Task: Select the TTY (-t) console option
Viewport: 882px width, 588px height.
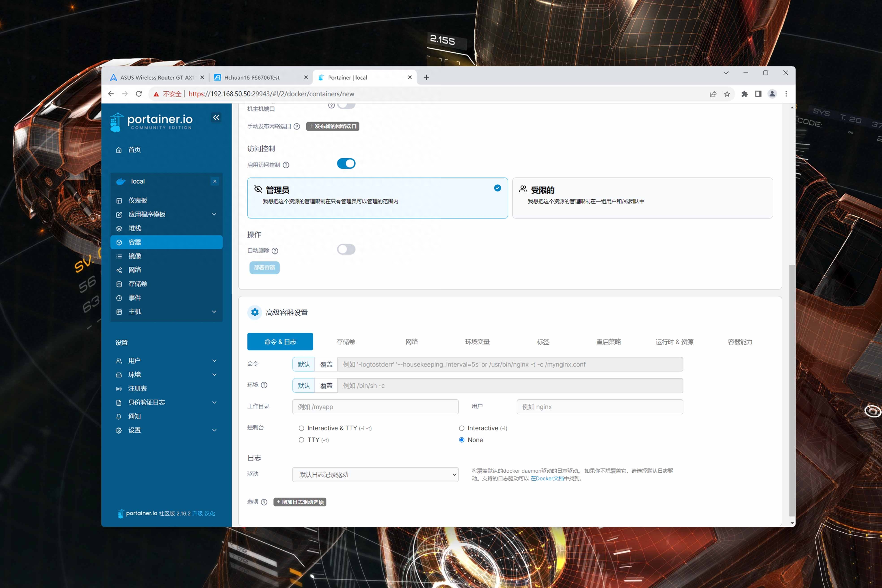Action: [x=301, y=440]
